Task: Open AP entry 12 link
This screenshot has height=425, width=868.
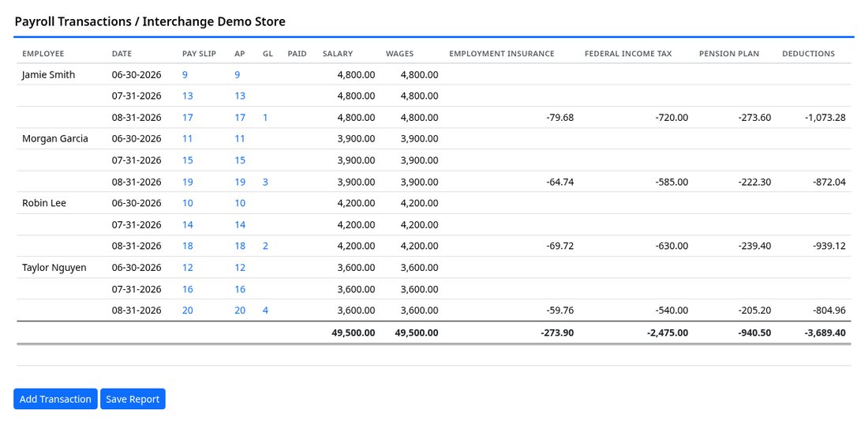Action: [x=240, y=268]
